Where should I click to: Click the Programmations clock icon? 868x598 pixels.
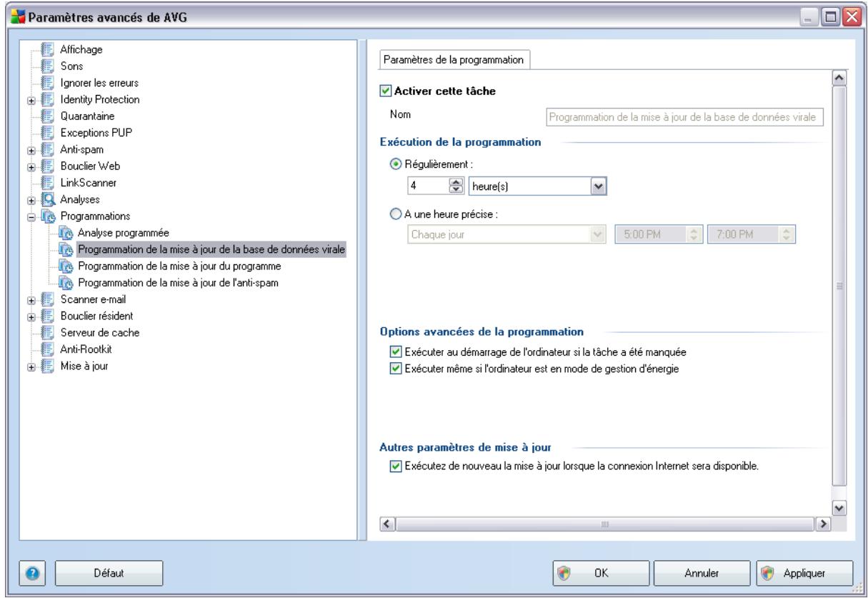[x=49, y=215]
